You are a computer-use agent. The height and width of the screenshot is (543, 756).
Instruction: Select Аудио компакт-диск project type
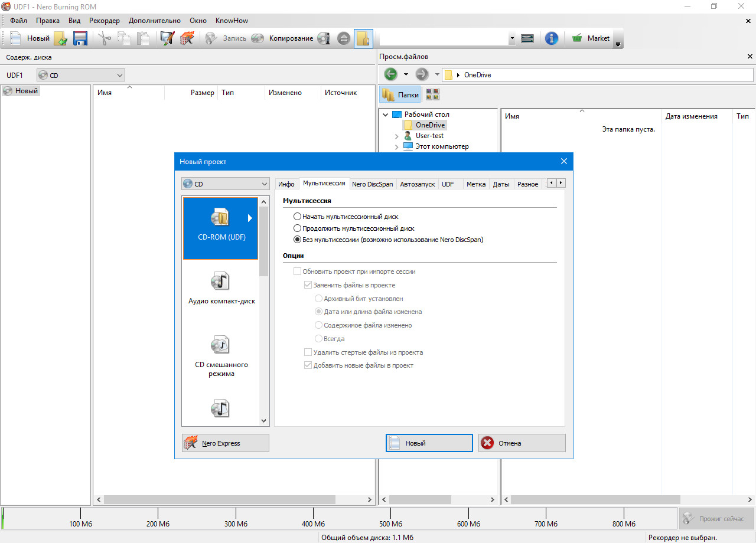(x=221, y=290)
